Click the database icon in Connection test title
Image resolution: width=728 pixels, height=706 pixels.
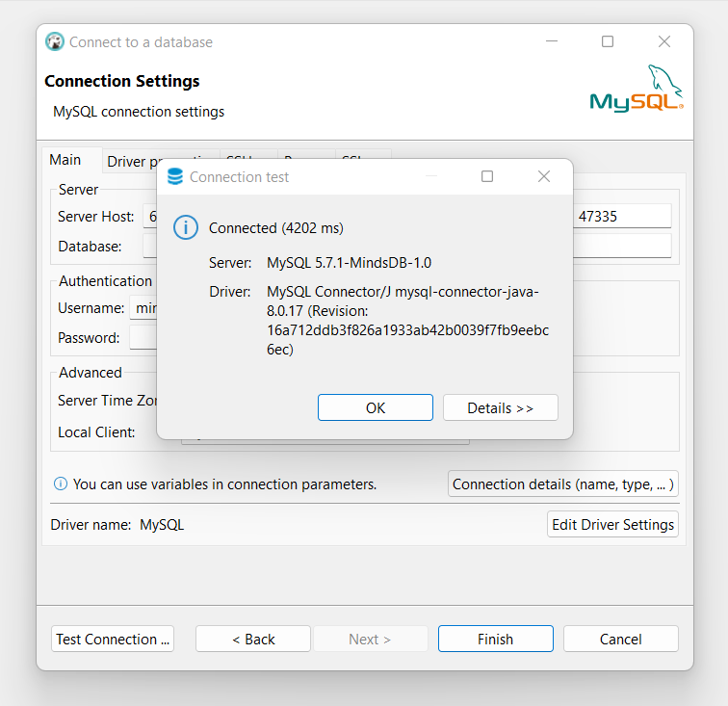point(175,177)
